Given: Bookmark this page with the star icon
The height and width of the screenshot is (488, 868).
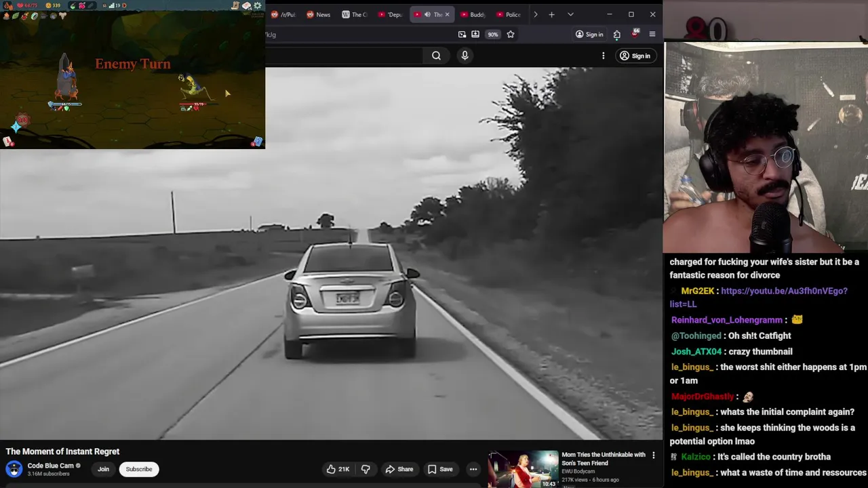Looking at the screenshot, I should click(511, 34).
